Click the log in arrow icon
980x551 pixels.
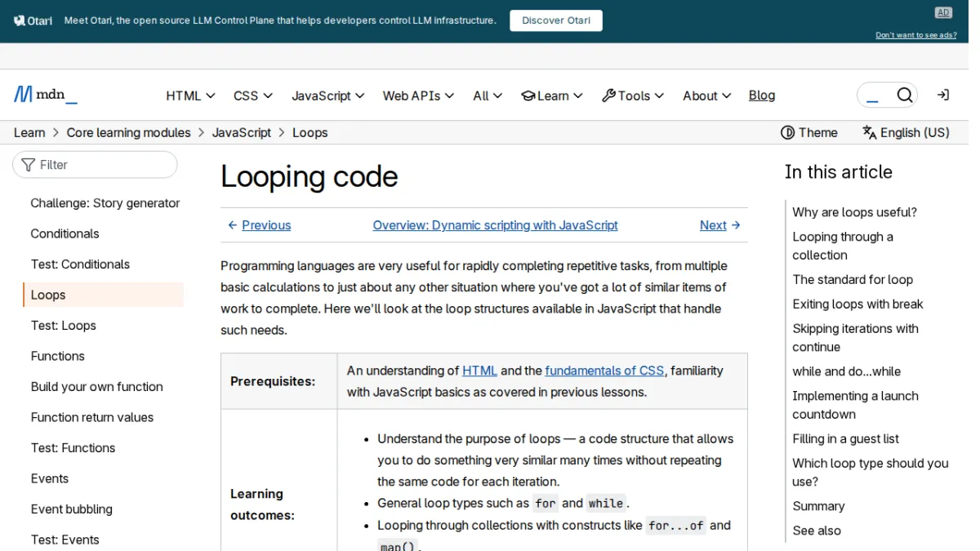(x=943, y=96)
